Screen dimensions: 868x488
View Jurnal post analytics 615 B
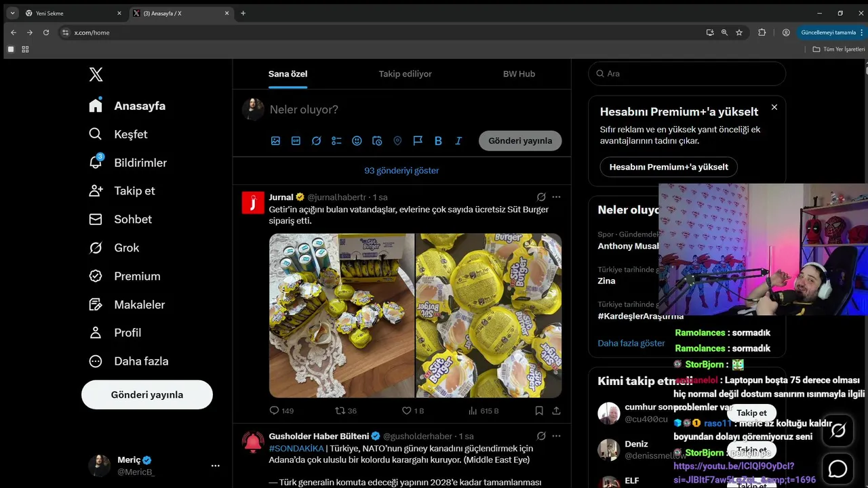click(483, 411)
